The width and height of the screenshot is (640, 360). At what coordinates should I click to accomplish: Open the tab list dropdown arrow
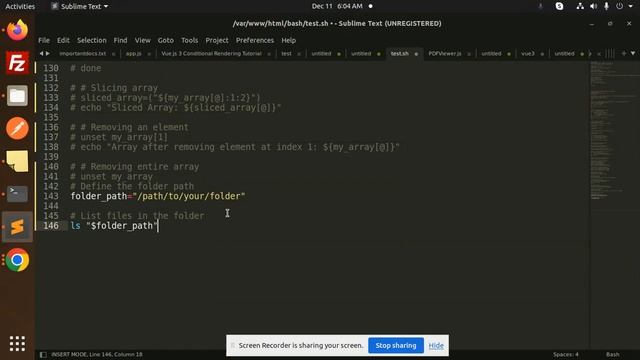coord(633,53)
